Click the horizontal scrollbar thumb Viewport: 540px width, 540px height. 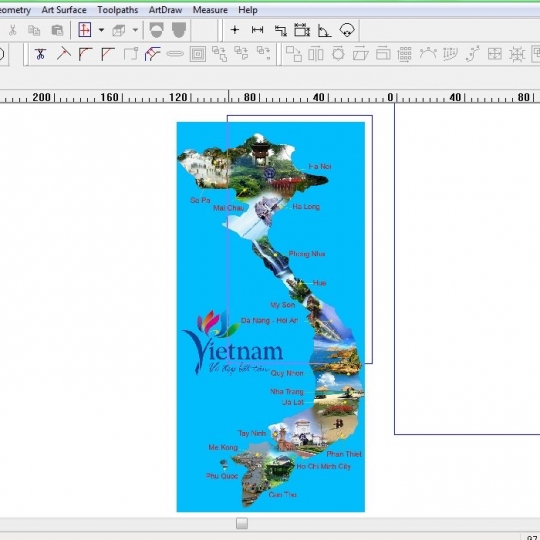(x=242, y=523)
